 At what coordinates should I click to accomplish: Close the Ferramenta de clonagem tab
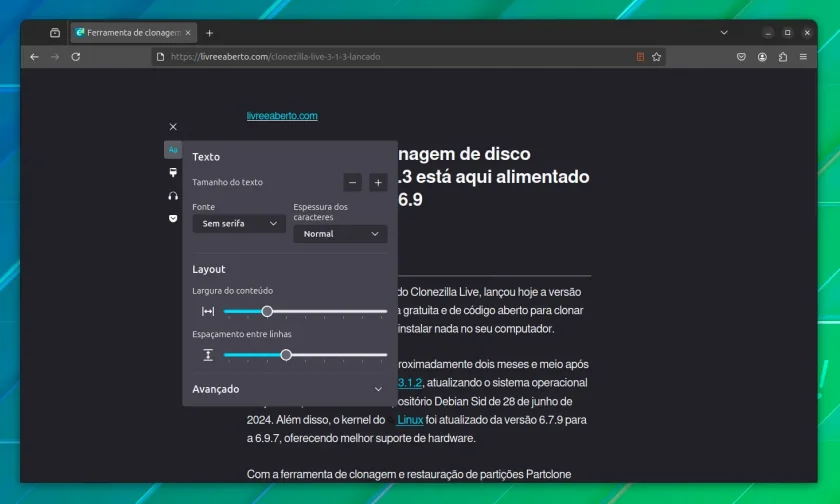click(188, 33)
